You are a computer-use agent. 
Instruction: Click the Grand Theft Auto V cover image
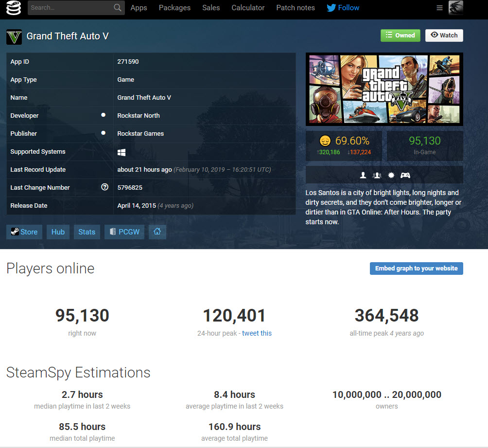[384, 89]
